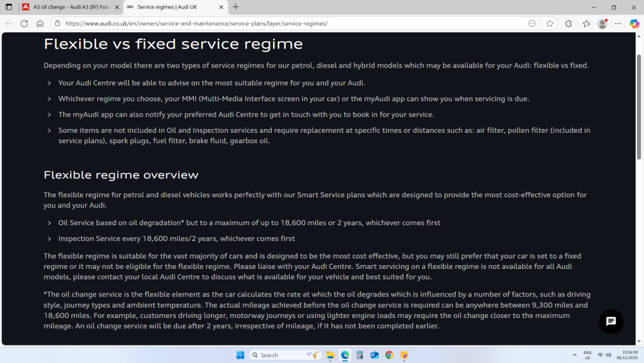Close the A3 oil change forum tab
Image resolution: width=644 pixels, height=363 pixels.
[x=117, y=7]
